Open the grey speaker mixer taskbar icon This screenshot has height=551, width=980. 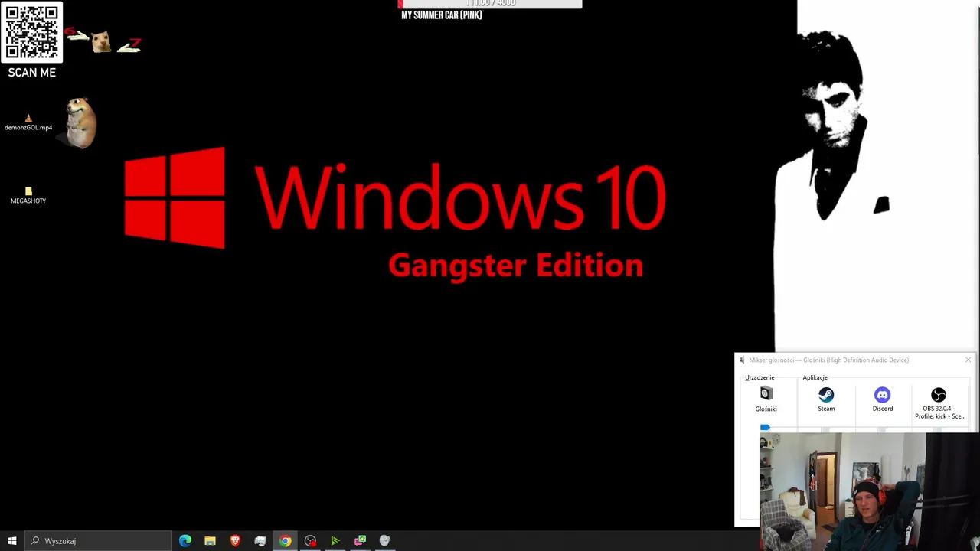pyautogui.click(x=385, y=541)
